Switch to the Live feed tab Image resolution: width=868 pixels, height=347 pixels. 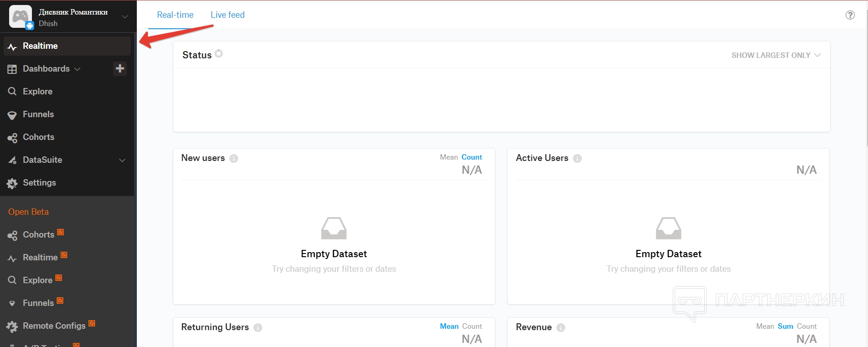pyautogui.click(x=228, y=15)
